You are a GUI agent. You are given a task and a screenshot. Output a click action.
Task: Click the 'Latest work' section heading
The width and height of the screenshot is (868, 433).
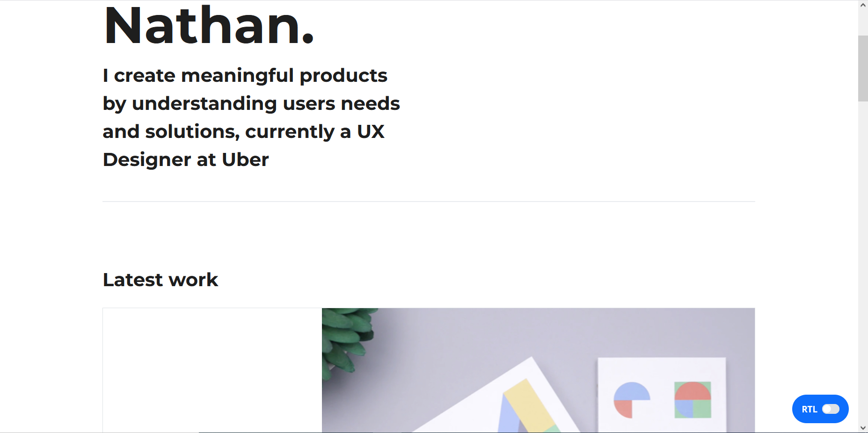(160, 279)
